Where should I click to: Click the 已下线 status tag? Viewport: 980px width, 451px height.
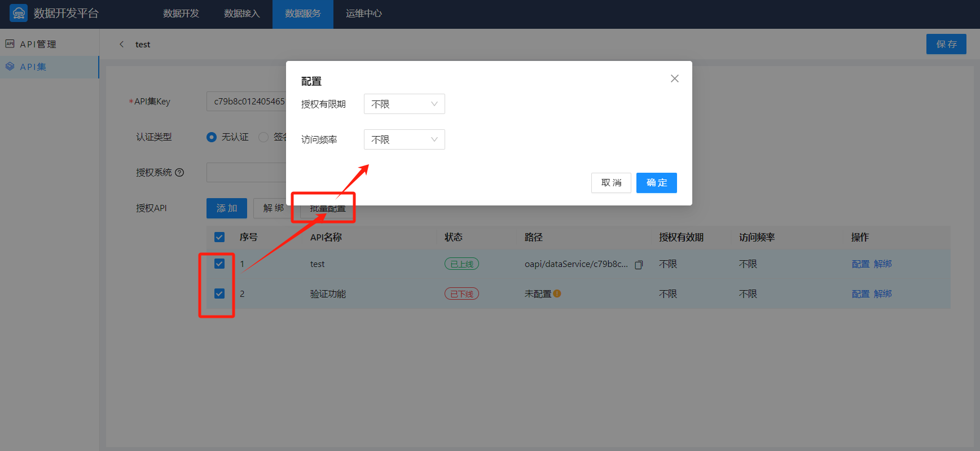(462, 294)
